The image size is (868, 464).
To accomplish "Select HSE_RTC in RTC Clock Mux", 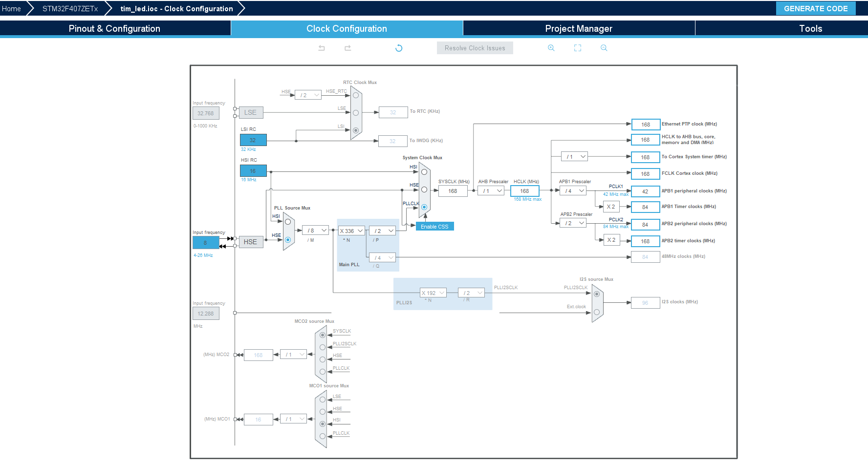I will [356, 95].
